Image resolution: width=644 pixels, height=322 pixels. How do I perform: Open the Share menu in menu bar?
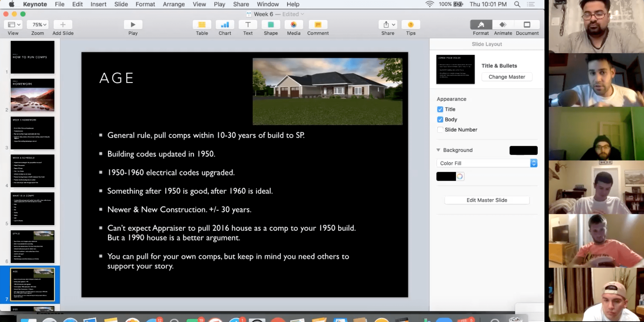click(241, 4)
